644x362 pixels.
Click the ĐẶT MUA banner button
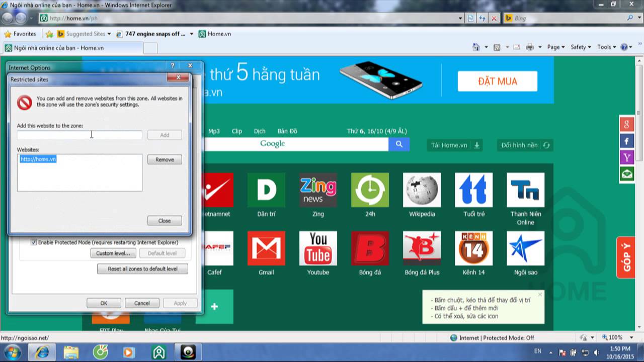498,81
